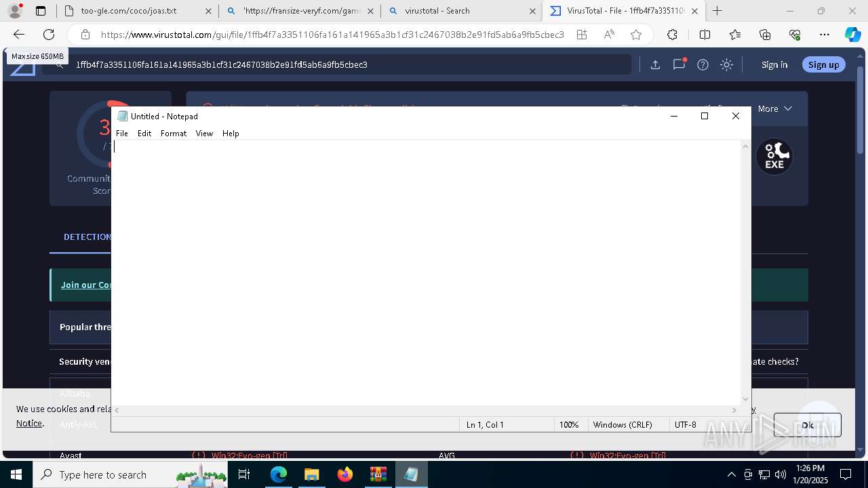Switch to Notepad taskbar icon
Viewport: 868px width, 488px height.
pyautogui.click(x=411, y=474)
